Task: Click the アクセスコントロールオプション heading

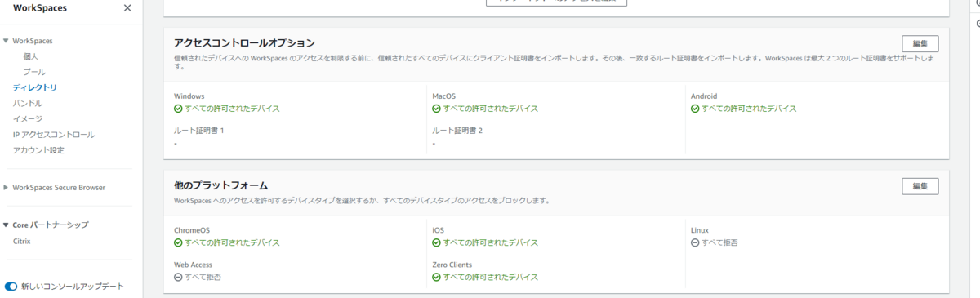Action: click(244, 42)
